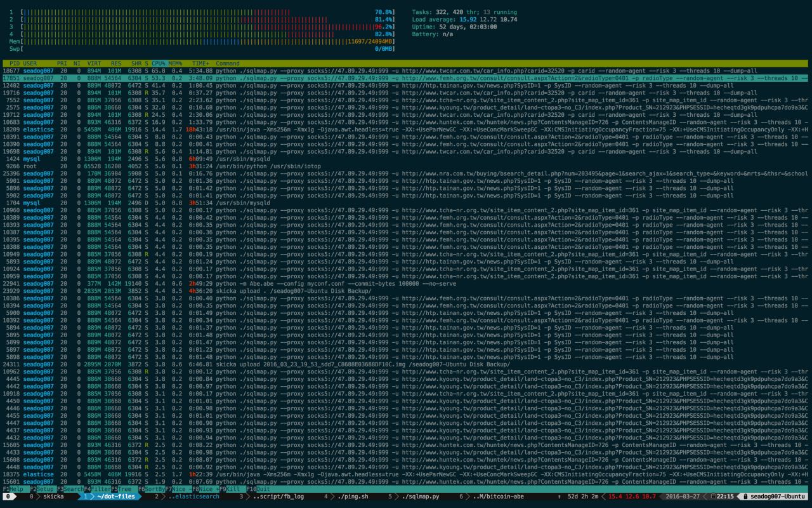Select process row with PID 10683
The height and width of the screenshot is (508, 812).
(405, 123)
